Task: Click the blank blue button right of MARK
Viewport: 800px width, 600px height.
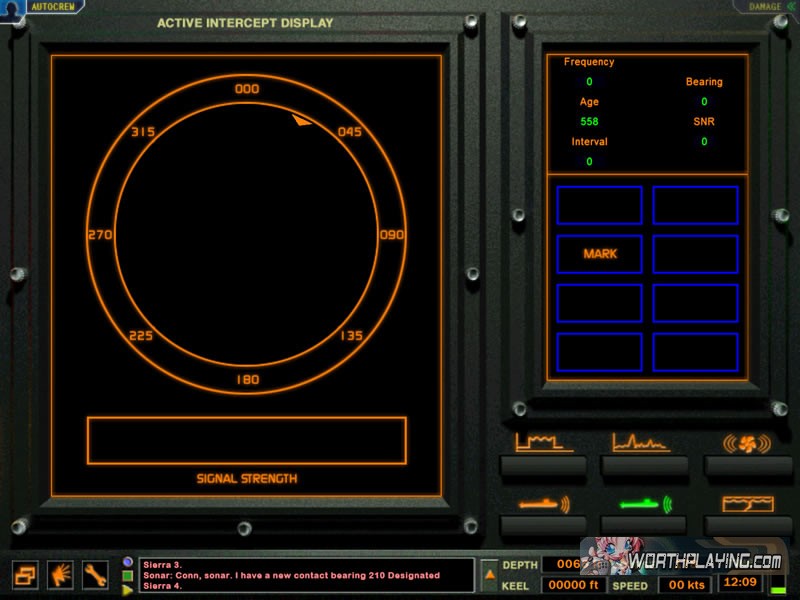Action: coord(695,254)
